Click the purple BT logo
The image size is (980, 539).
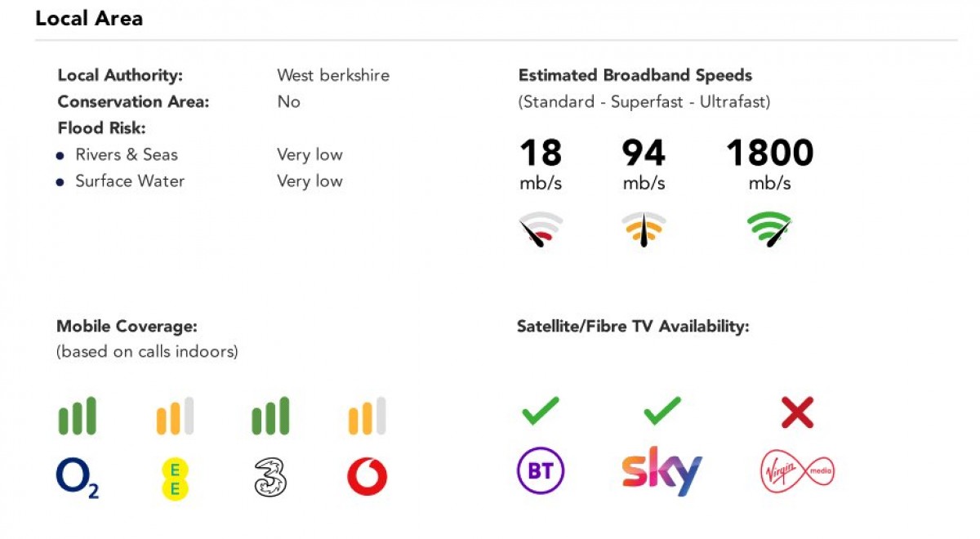pos(541,471)
